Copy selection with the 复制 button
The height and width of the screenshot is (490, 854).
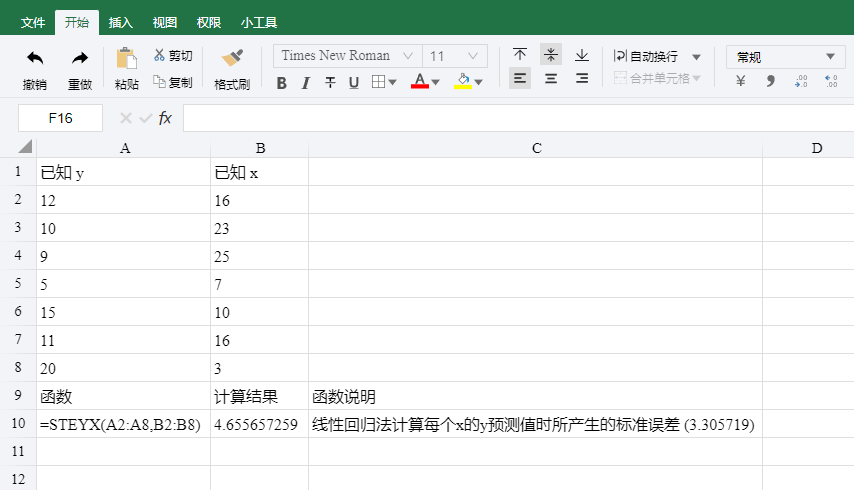(173, 82)
